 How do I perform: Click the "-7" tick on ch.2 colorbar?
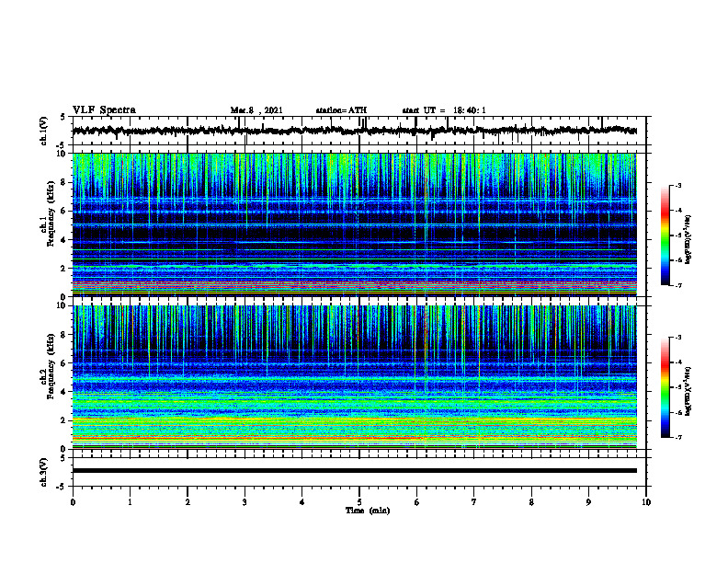(677, 437)
